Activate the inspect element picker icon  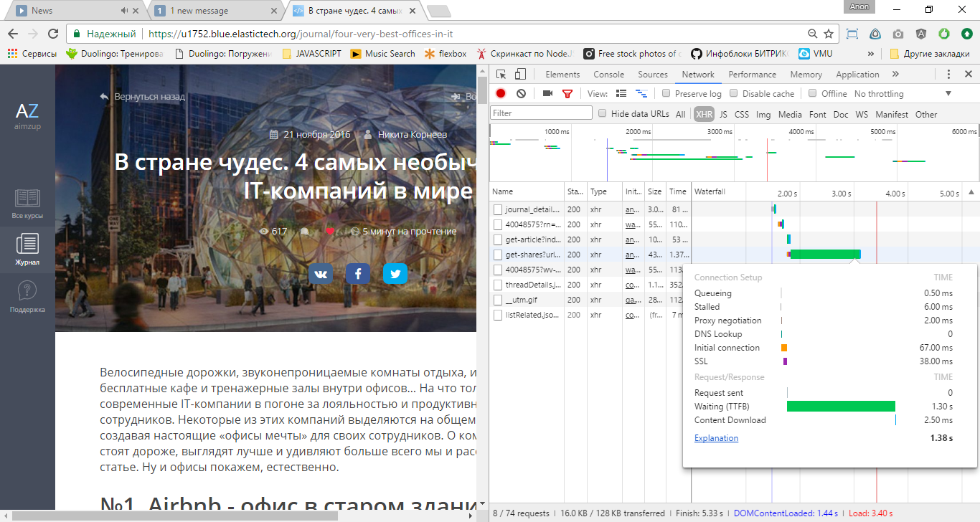click(501, 74)
